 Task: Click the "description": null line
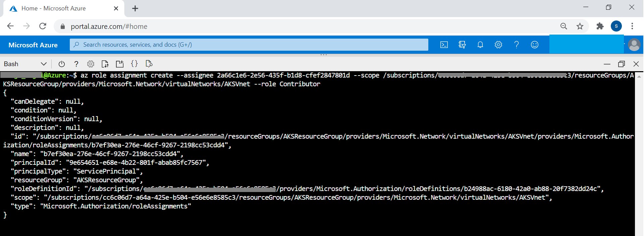(x=47, y=128)
